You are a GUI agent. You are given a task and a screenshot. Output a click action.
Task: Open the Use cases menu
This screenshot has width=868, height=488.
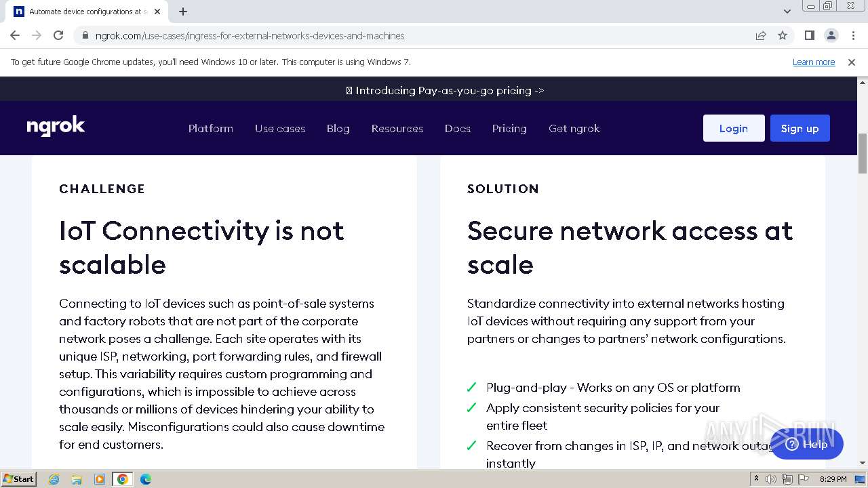click(x=280, y=128)
